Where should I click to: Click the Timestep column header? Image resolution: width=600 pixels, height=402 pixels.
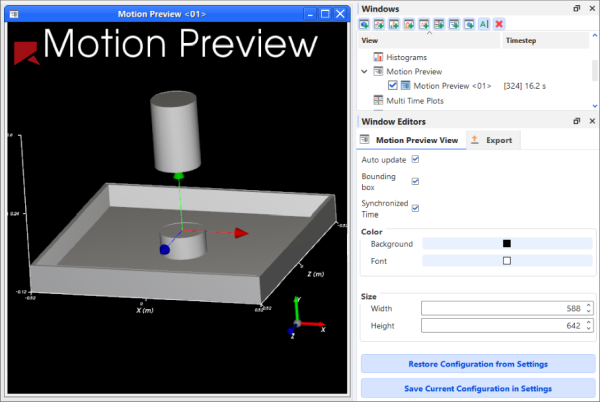click(545, 40)
